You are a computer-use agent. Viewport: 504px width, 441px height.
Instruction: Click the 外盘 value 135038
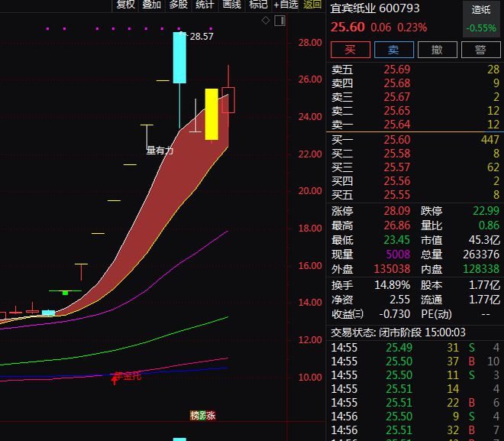pyautogui.click(x=393, y=269)
